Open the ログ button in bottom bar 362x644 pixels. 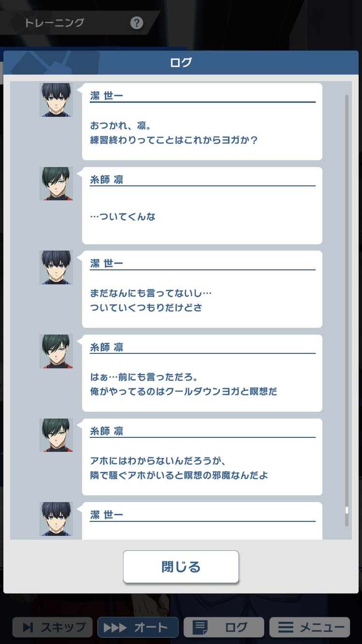224,628
